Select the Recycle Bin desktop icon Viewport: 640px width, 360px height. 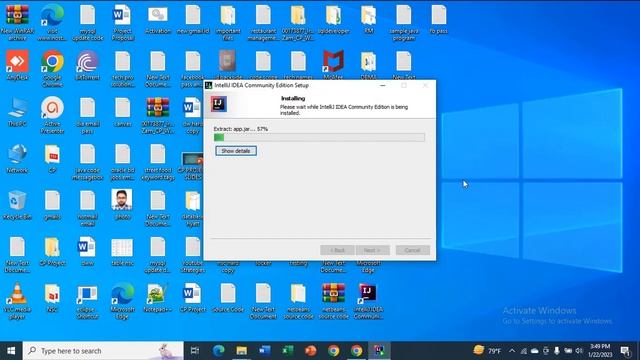click(x=17, y=205)
